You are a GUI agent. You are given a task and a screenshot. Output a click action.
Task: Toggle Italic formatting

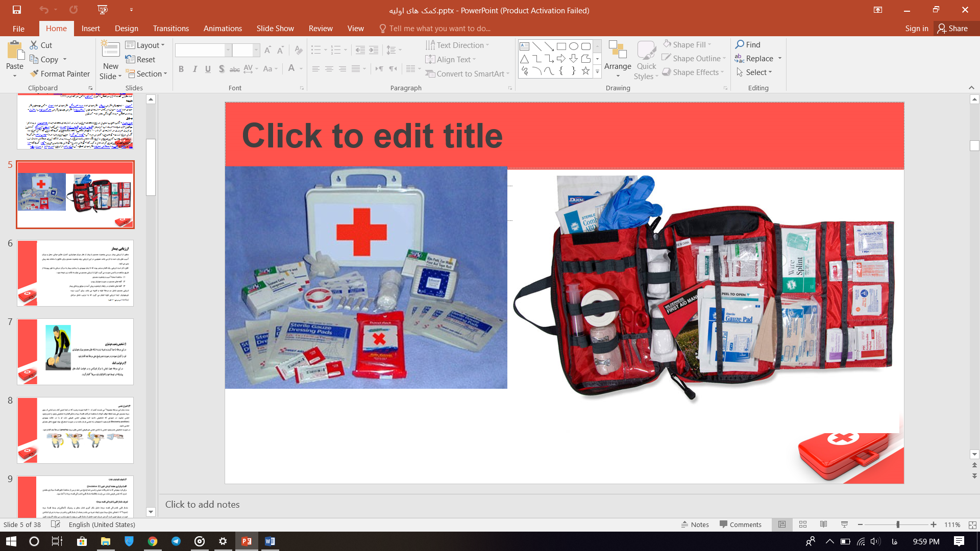tap(194, 69)
